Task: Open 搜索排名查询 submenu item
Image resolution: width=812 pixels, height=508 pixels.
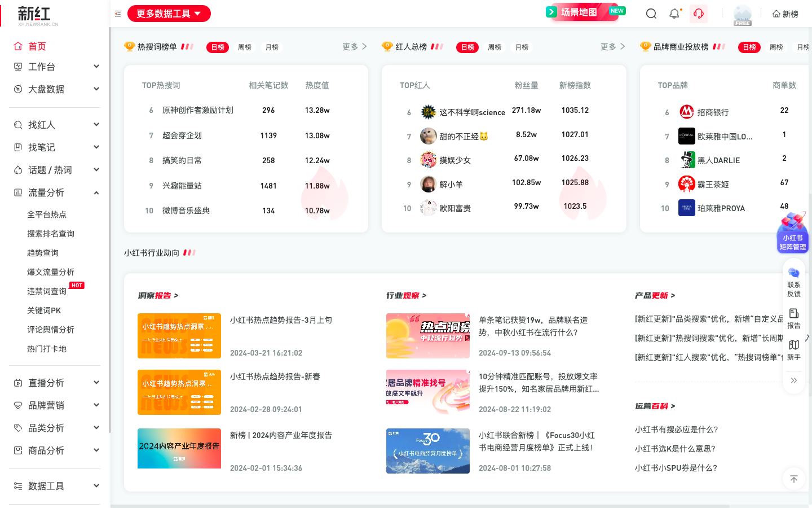Action: coord(51,234)
